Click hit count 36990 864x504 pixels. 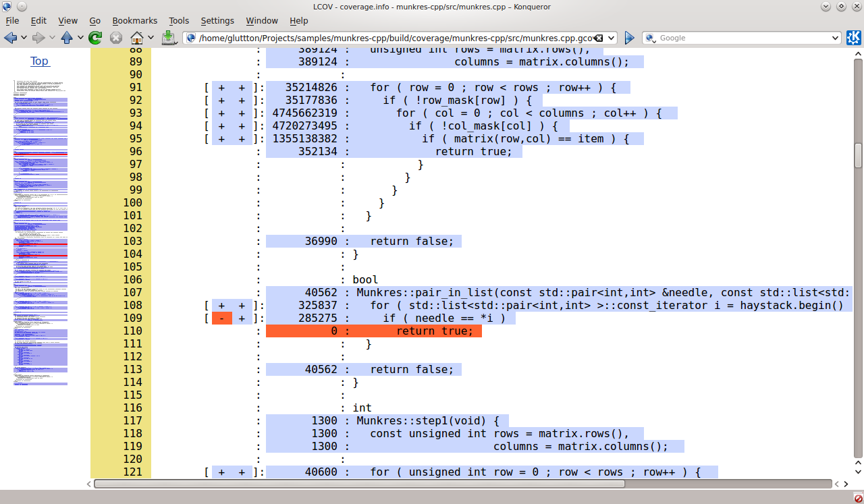tap(321, 241)
